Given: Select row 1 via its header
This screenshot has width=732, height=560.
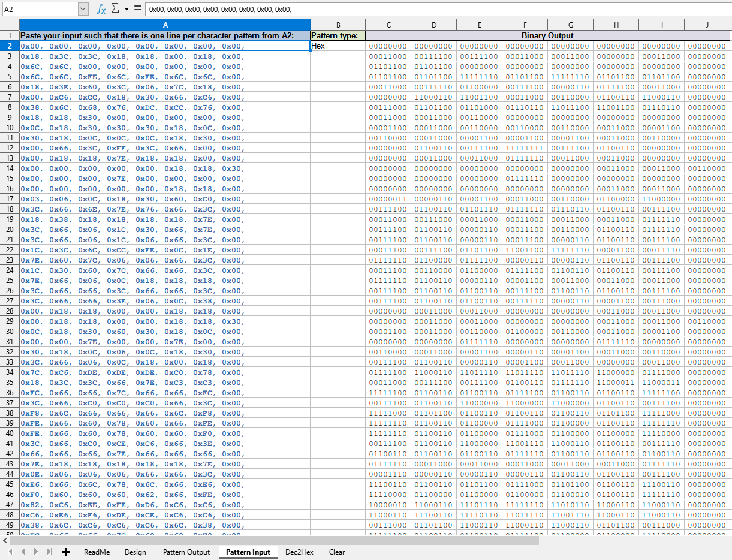Looking at the screenshot, I should [x=10, y=35].
